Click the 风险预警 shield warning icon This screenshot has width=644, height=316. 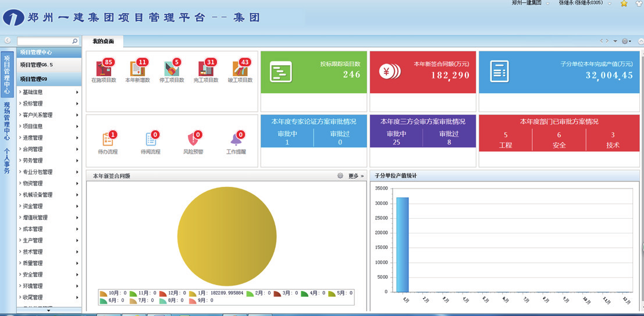[x=193, y=140]
